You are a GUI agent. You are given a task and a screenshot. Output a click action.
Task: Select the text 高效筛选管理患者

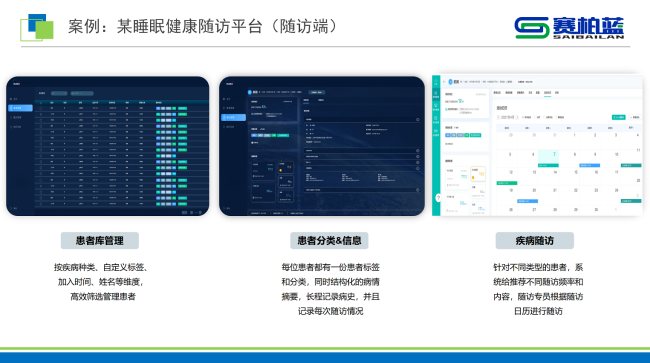click(103, 297)
